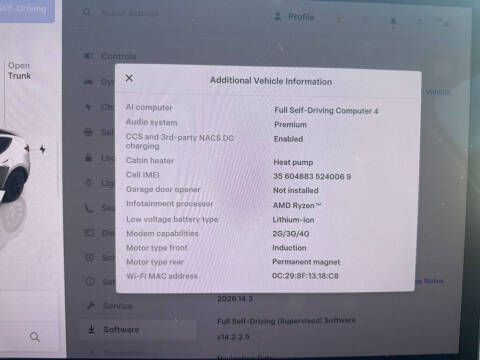Click the Full Self-Driving Computer 4 value

coord(326,110)
